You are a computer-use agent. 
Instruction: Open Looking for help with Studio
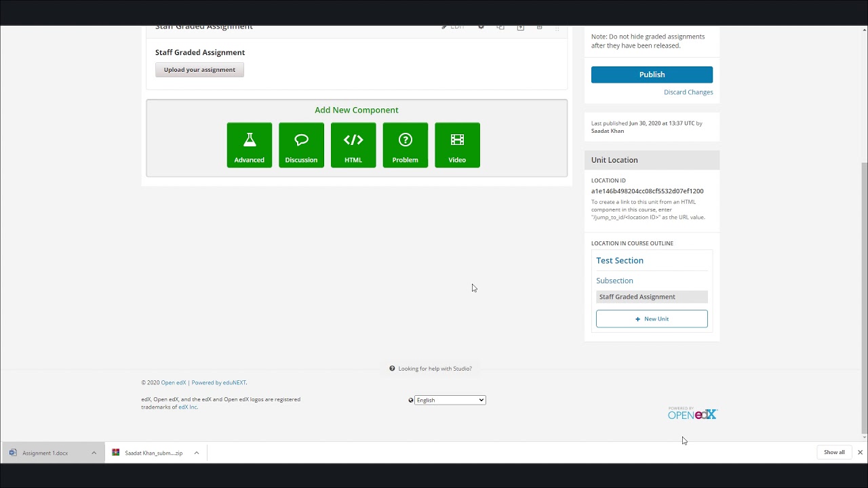pos(435,369)
